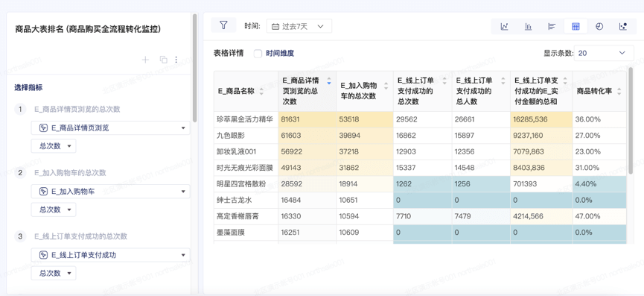
Task: Click product cell 卸妆乳液001
Action: 246,151
